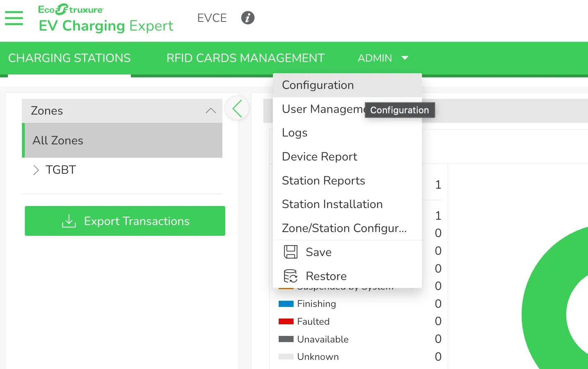Click the Faulted status label
This screenshot has height=369, width=588.
point(313,321)
